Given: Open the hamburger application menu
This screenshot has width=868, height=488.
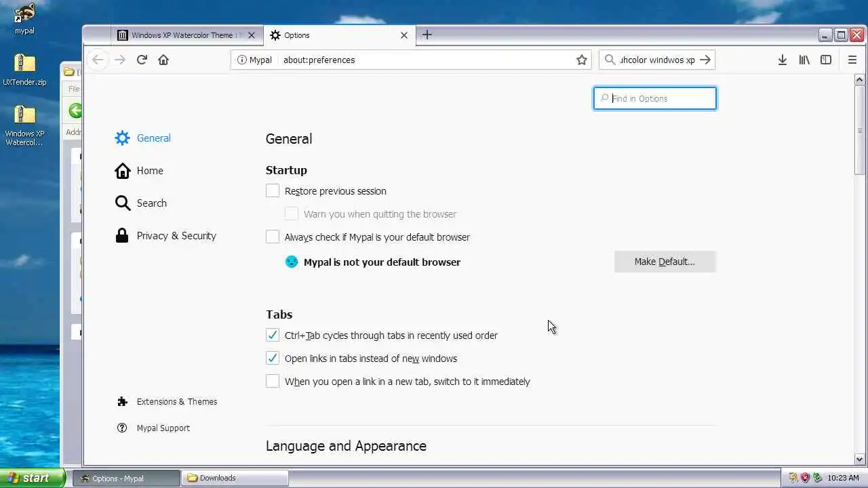Looking at the screenshot, I should point(852,60).
